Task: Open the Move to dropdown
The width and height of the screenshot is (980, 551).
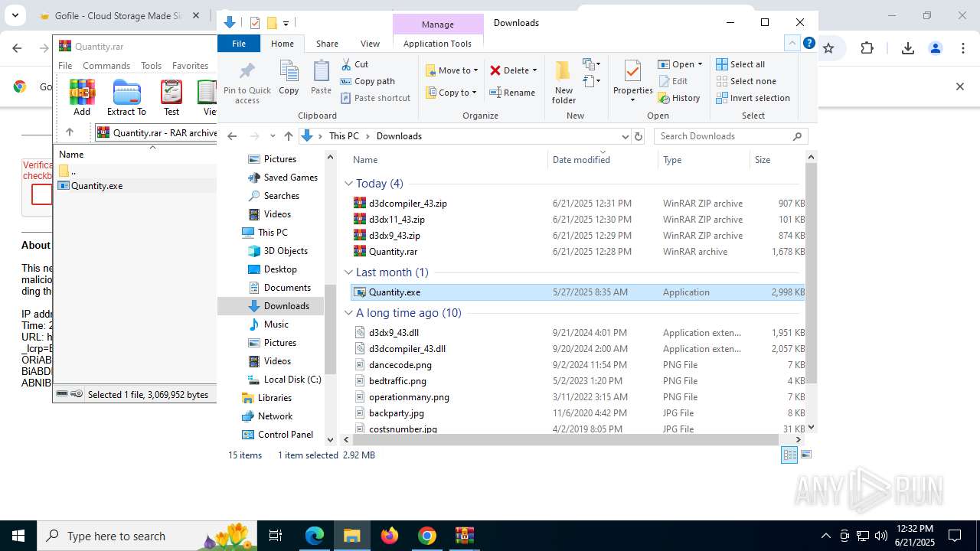Action: 452,70
